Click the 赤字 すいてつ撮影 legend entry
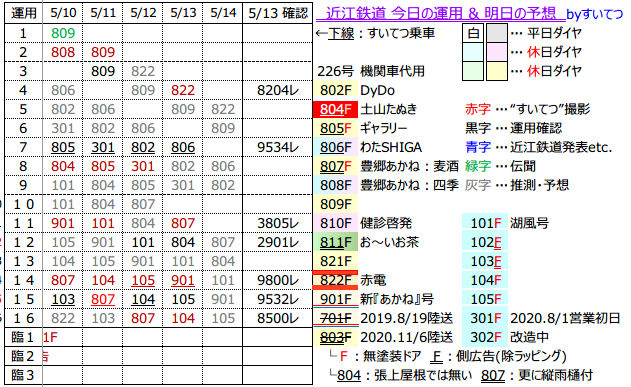This screenshot has width=631, height=387. coord(528,109)
